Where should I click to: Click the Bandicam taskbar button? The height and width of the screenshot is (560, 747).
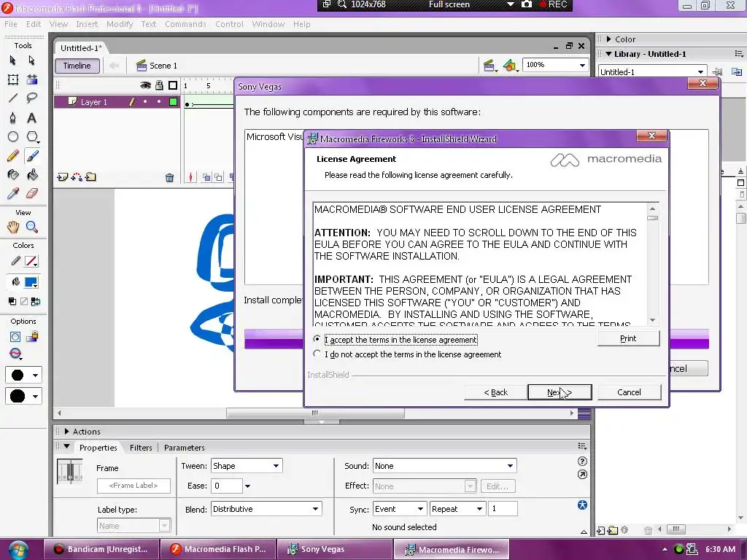pyautogui.click(x=101, y=549)
